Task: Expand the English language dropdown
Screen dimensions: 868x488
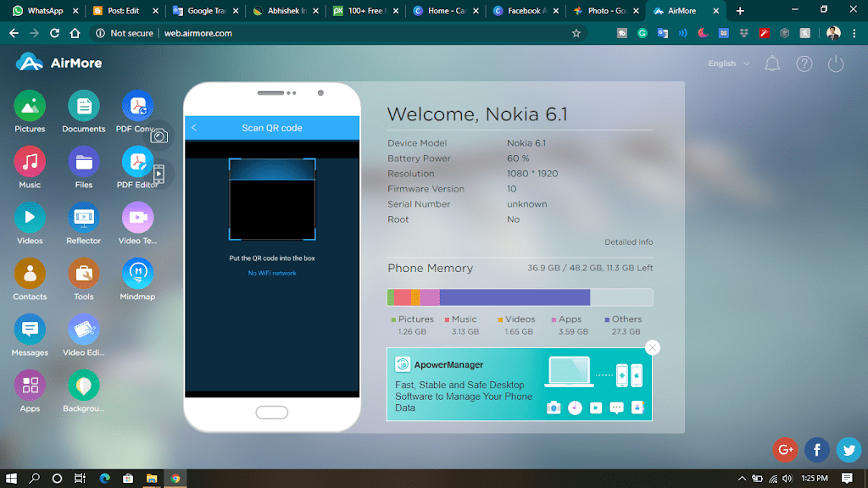Action: [x=729, y=64]
